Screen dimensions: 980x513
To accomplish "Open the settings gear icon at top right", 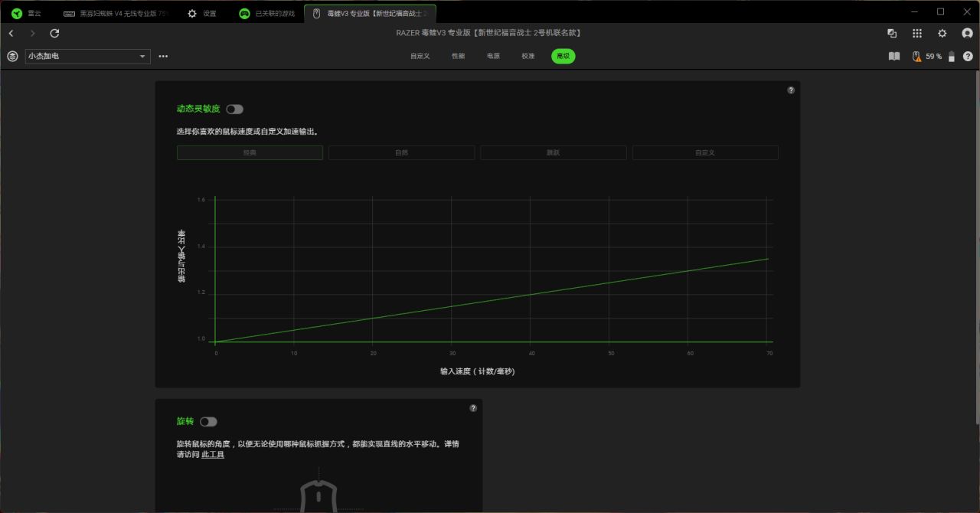I will click(942, 33).
